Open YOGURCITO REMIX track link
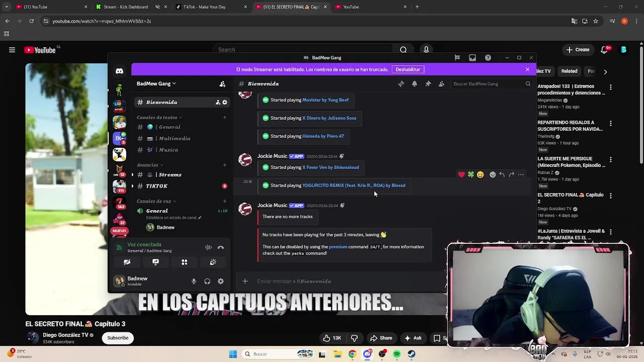644x362 pixels. coord(354,186)
